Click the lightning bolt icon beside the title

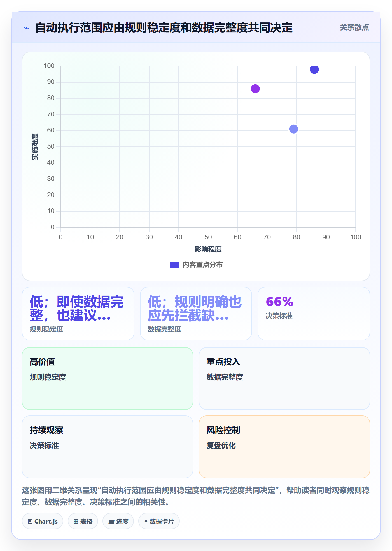27,28
